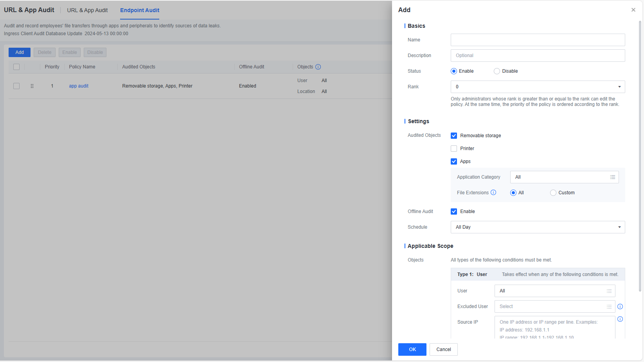Open the Application Category selector

564,177
